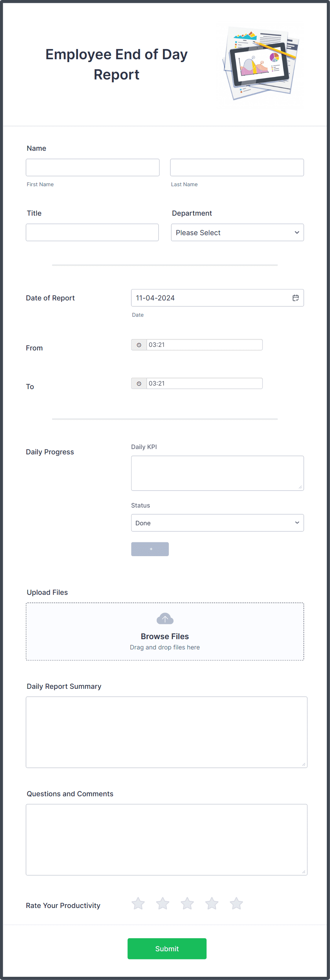The image size is (330, 980).
Task: Click the First Name input field
Action: [93, 167]
